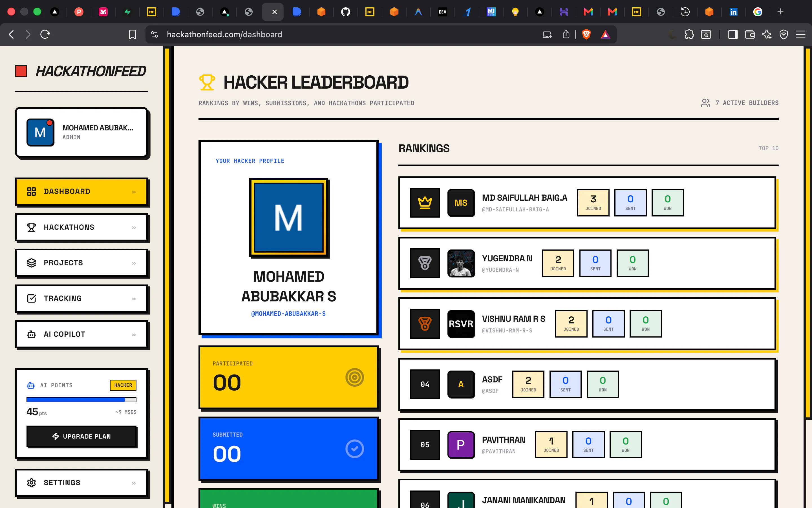Close the current browser tab
Screen dimensions: 812x508
[274, 12]
